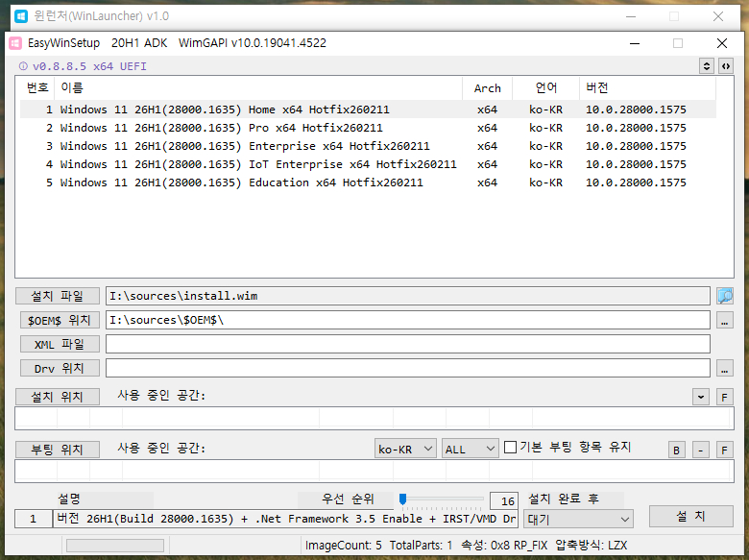Click the F button beside install location
Screen dimensions: 749x560
click(x=725, y=397)
